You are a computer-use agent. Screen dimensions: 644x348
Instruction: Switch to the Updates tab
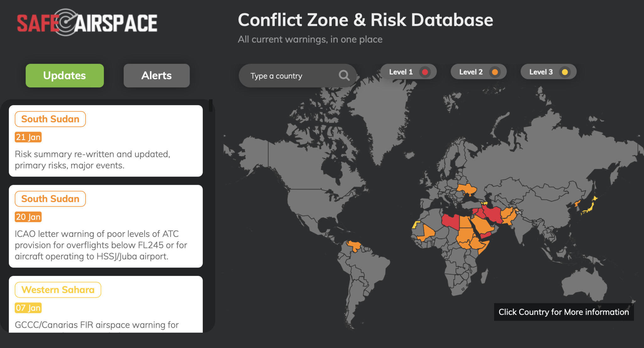[x=64, y=76]
